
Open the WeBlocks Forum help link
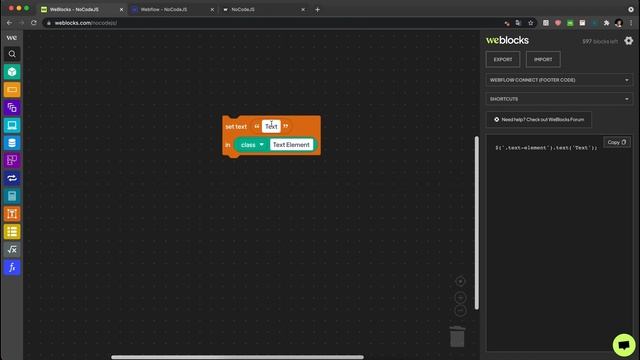coord(538,120)
